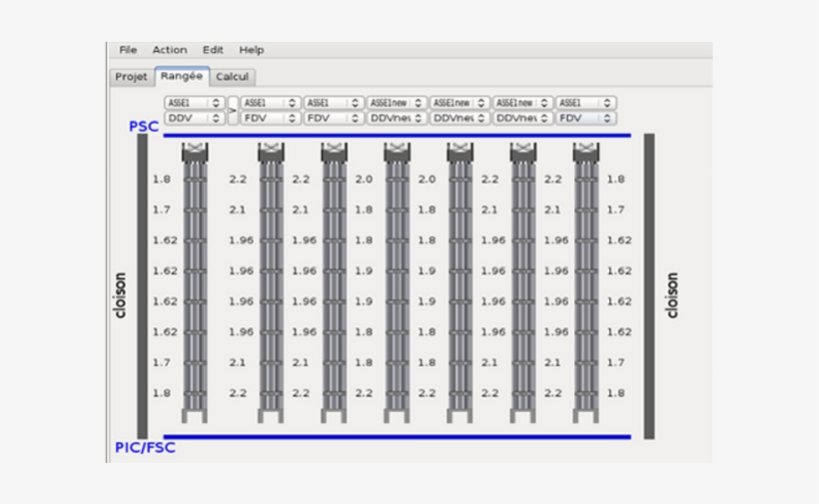Select the Rangée tab
Screen dimensions: 819x504
point(181,76)
